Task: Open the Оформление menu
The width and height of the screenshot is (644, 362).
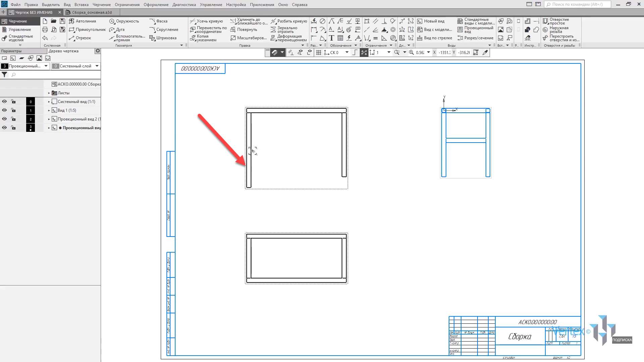Action: click(x=156, y=4)
